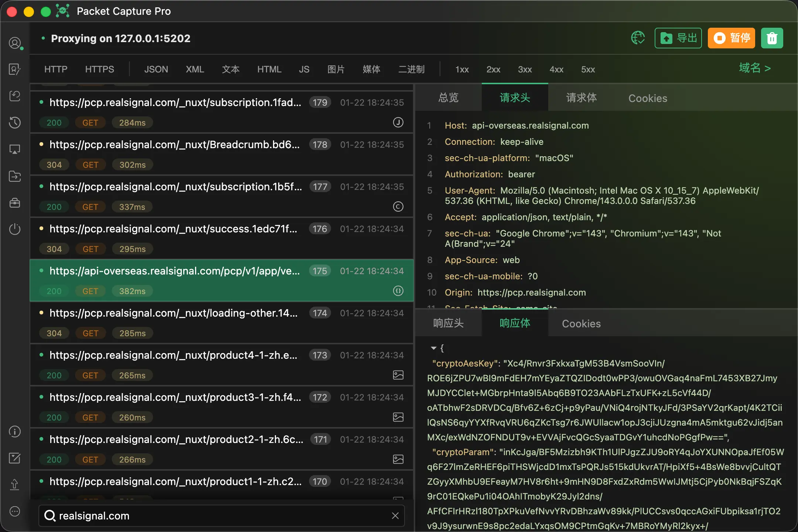
Task: Click the JS type icon on request 179
Action: click(398, 122)
